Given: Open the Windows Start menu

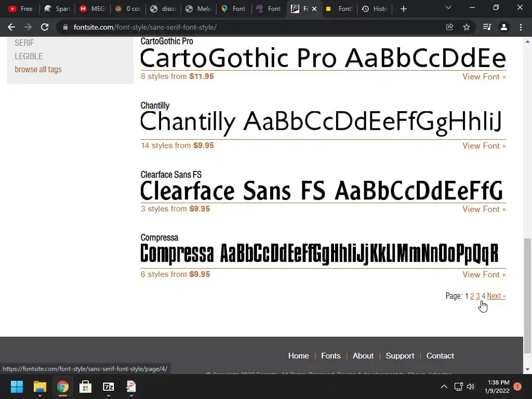Looking at the screenshot, I should [17, 387].
